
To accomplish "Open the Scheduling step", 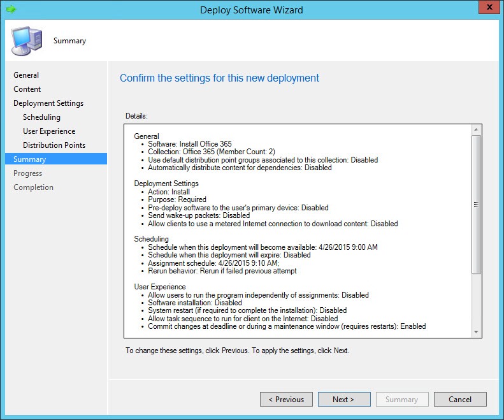I will [41, 117].
